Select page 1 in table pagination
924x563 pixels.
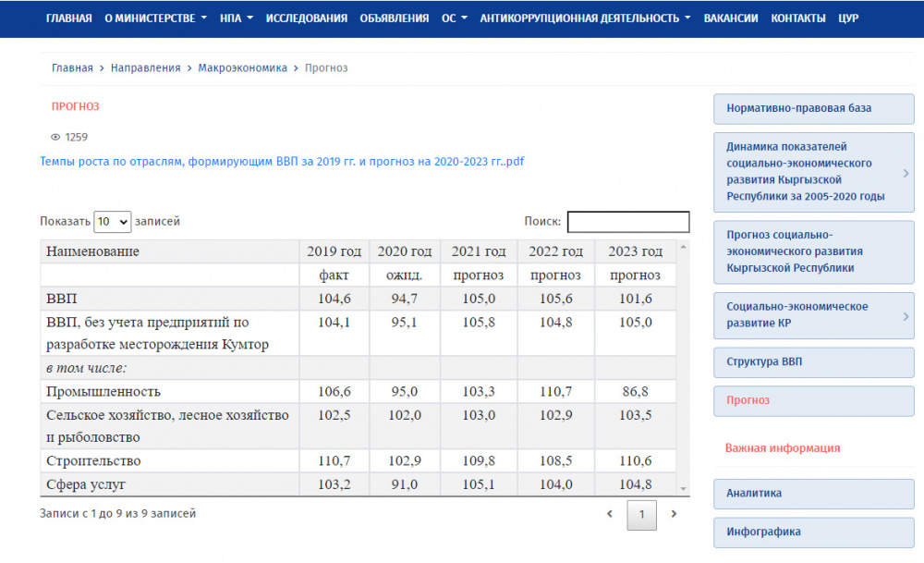(641, 514)
